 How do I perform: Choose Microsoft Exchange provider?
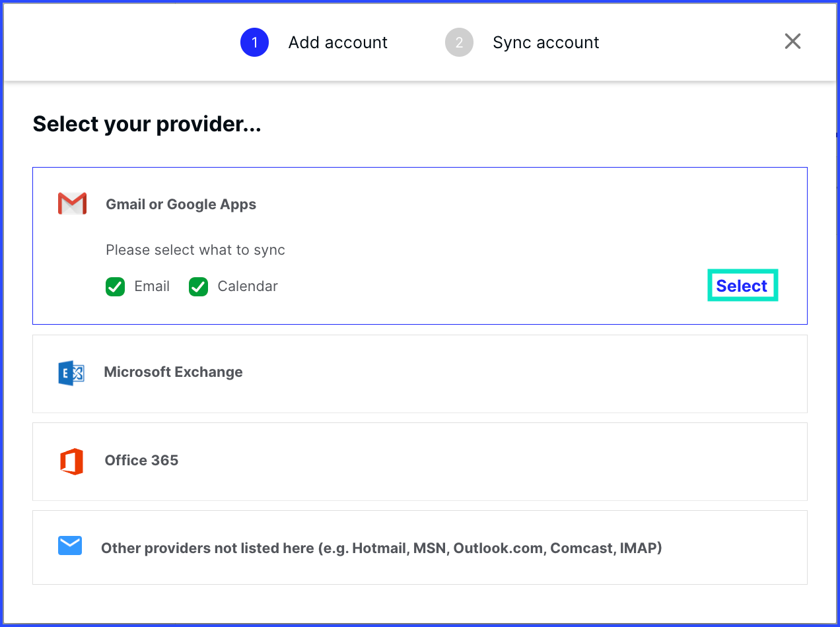(x=420, y=374)
